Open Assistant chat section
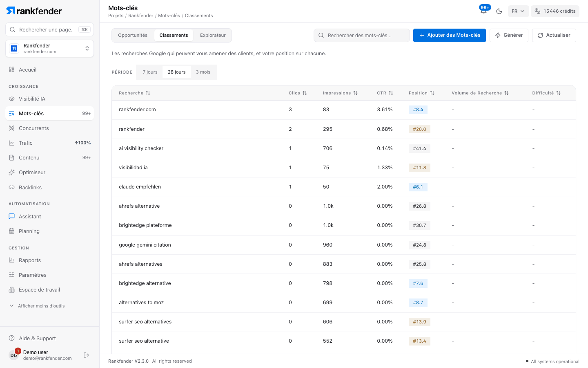This screenshot has width=588, height=368. click(x=49, y=216)
